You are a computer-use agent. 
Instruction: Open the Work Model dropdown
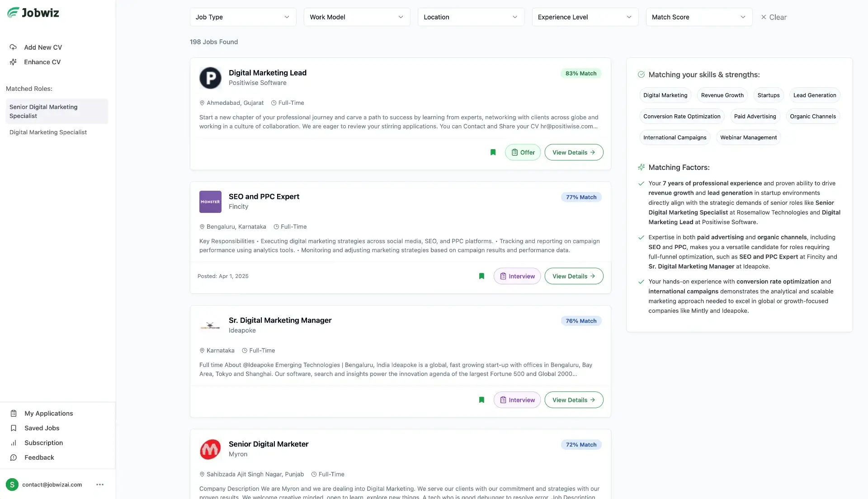[357, 17]
